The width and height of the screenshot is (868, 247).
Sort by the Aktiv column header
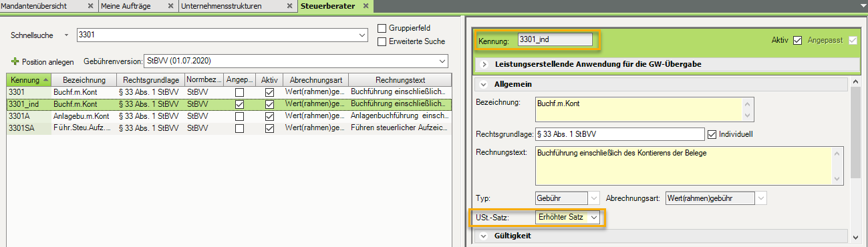[x=269, y=80]
